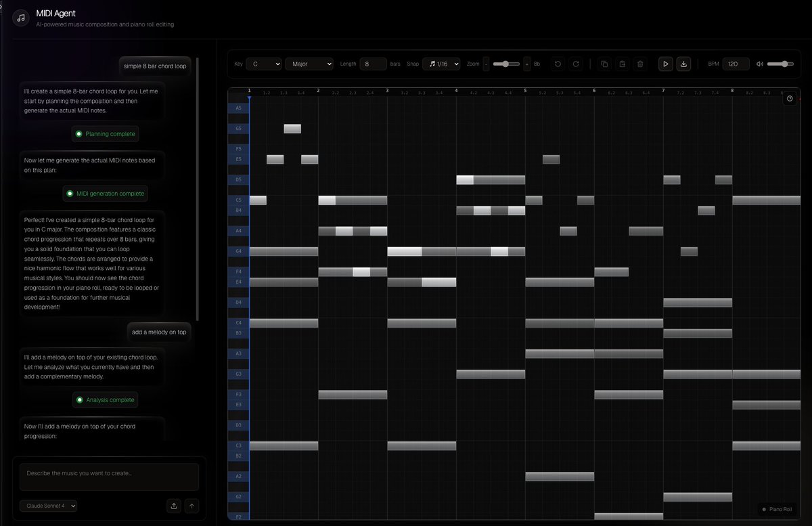Download the MIDI file with download icon
812x526 pixels.
[683, 64]
